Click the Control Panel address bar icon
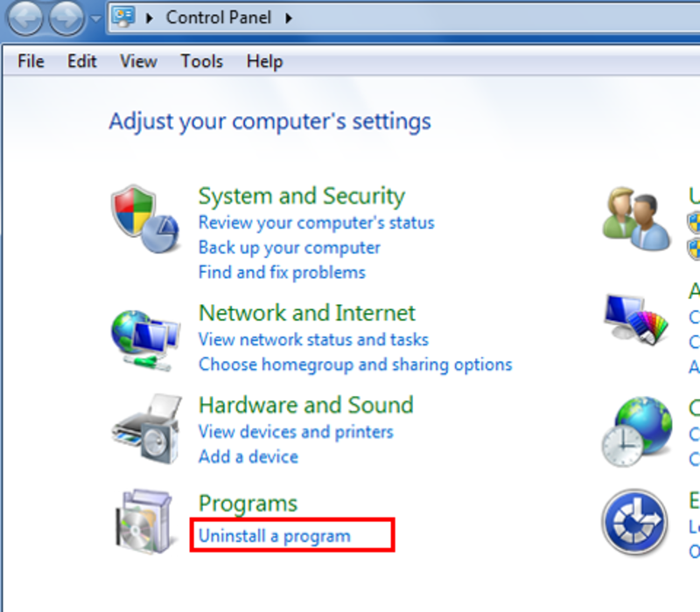700x612 pixels. (123, 17)
